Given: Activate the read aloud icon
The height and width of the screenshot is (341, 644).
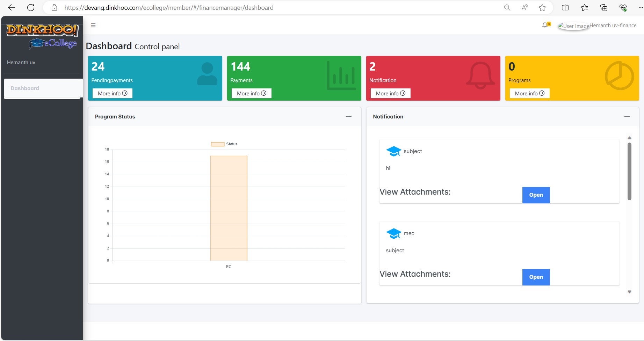Looking at the screenshot, I should [x=525, y=7].
